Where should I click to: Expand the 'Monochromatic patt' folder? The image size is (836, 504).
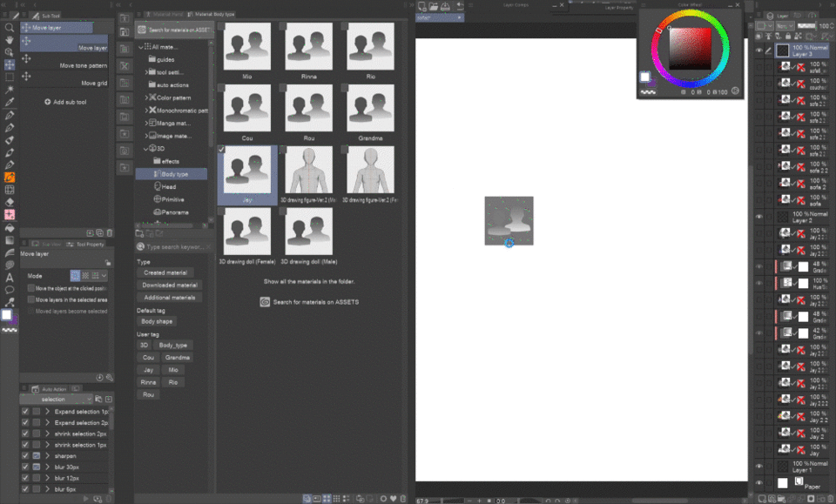146,111
